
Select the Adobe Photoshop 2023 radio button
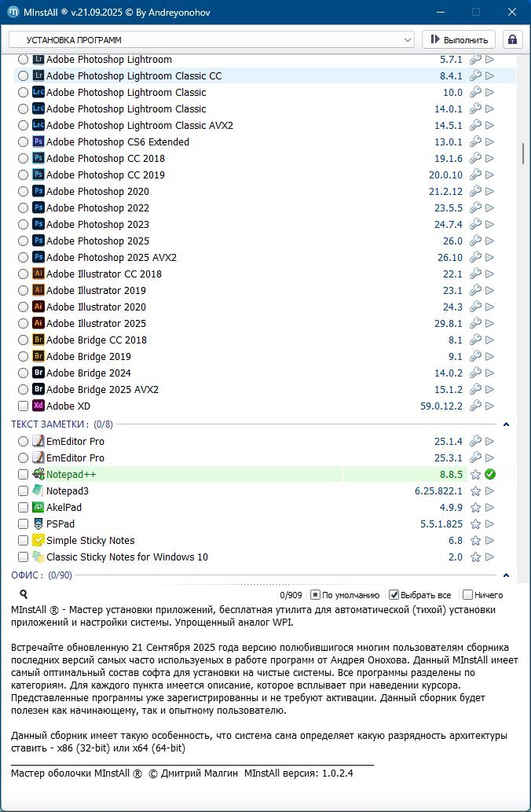pos(23,225)
